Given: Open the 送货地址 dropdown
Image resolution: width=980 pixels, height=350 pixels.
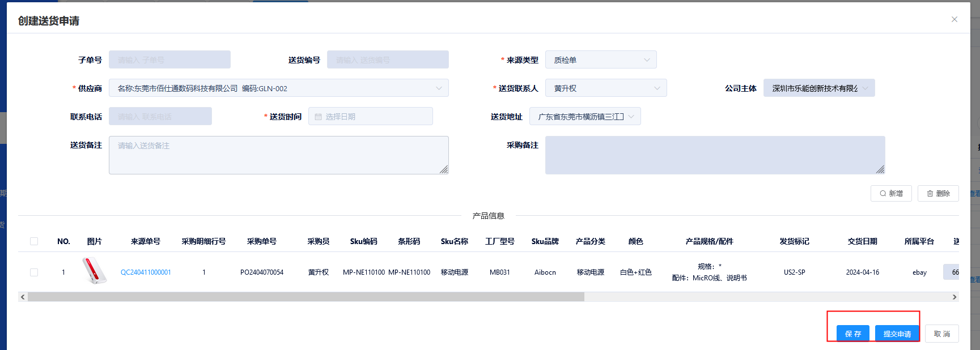Looking at the screenshot, I should [584, 117].
